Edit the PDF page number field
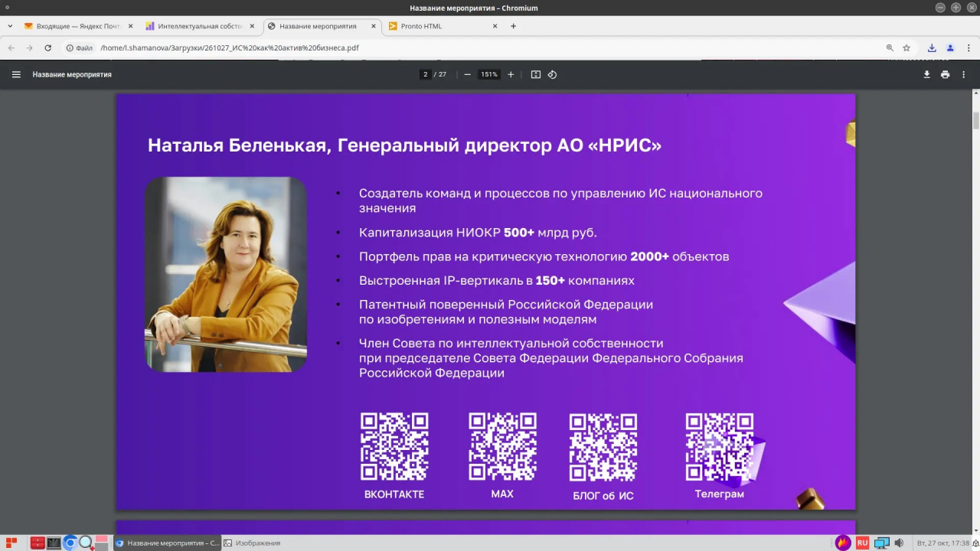980x551 pixels. click(425, 74)
